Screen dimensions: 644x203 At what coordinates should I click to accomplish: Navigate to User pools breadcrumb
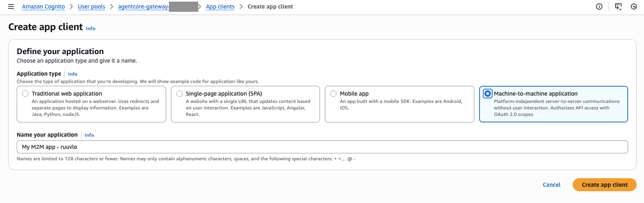[92, 7]
